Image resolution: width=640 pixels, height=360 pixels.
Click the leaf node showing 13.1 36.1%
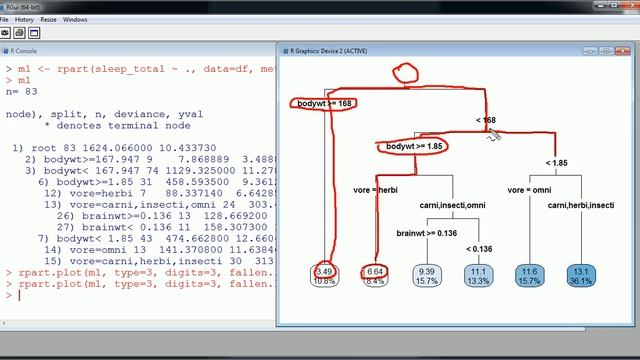(581, 276)
